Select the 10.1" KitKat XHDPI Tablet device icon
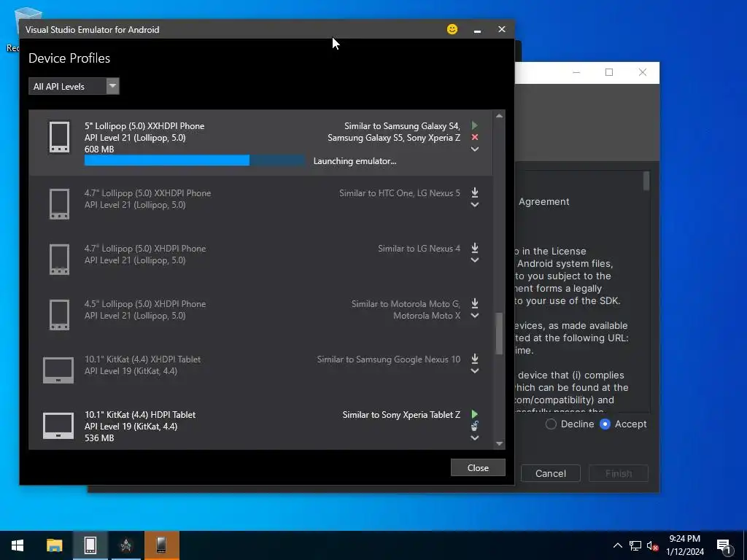The height and width of the screenshot is (560, 747). click(58, 370)
